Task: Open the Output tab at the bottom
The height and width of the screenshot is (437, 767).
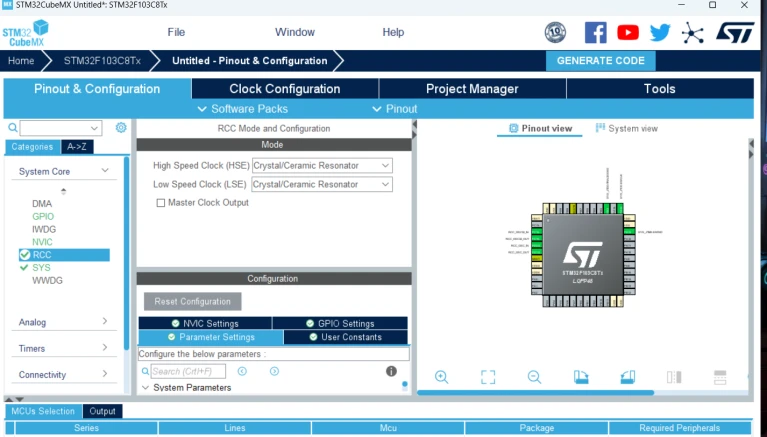Action: tap(102, 411)
